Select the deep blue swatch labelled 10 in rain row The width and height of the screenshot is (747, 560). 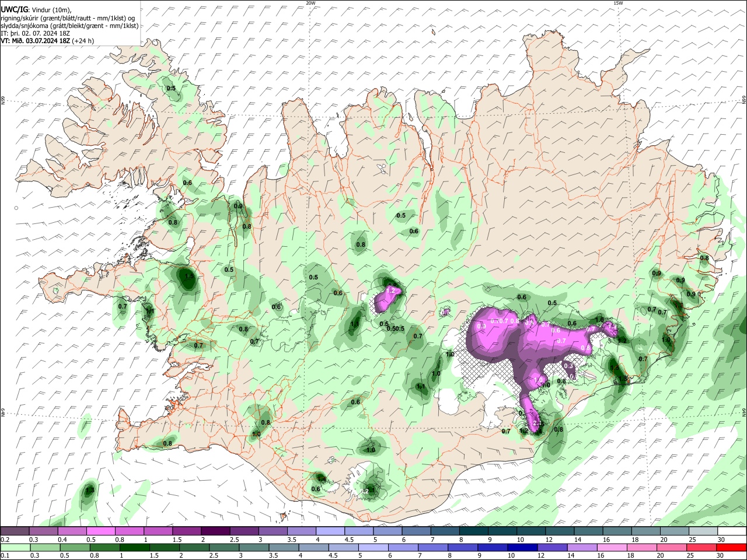tap(523, 547)
